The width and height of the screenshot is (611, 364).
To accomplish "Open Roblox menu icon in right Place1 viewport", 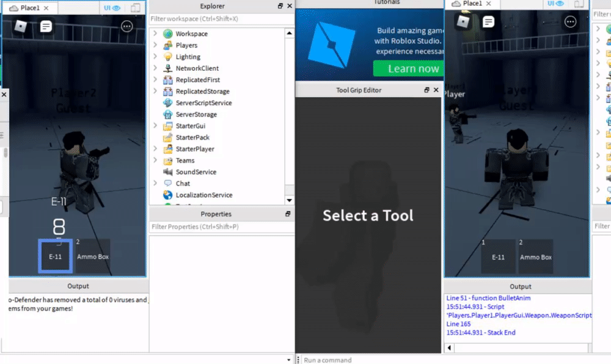I will tap(463, 21).
